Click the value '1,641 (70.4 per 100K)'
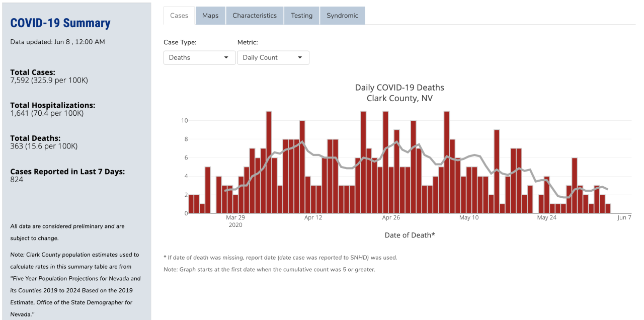The image size is (644, 320). (x=47, y=113)
